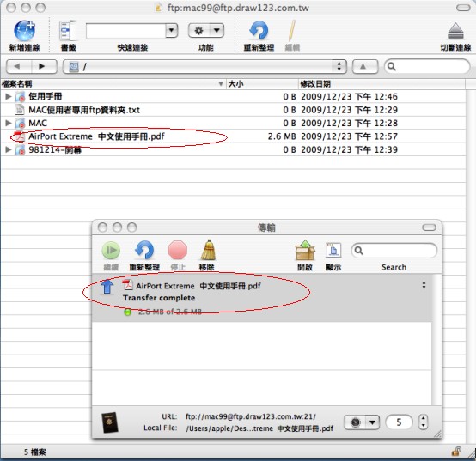Viewport: 476px width, 461px height.
Task: Open the bookmarks drawer icon
Action: 68,31
